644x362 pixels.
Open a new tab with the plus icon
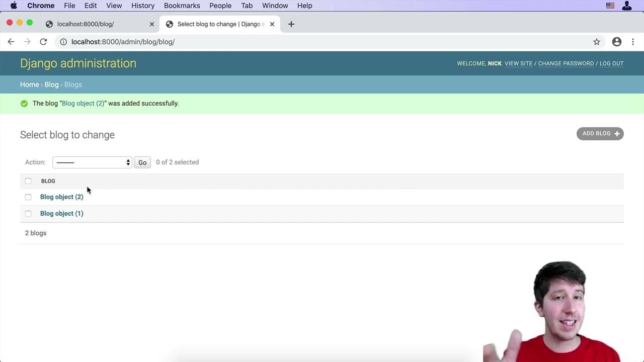coord(291,24)
